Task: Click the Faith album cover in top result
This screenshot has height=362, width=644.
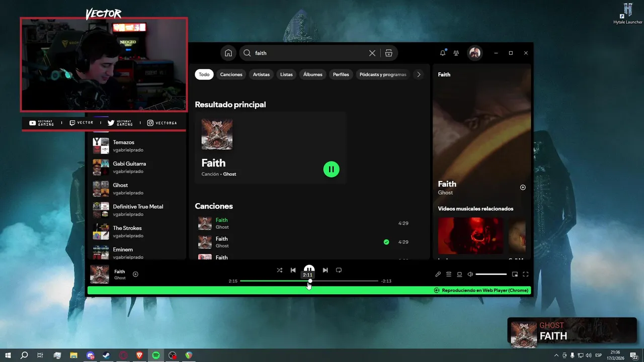Action: coord(217,134)
